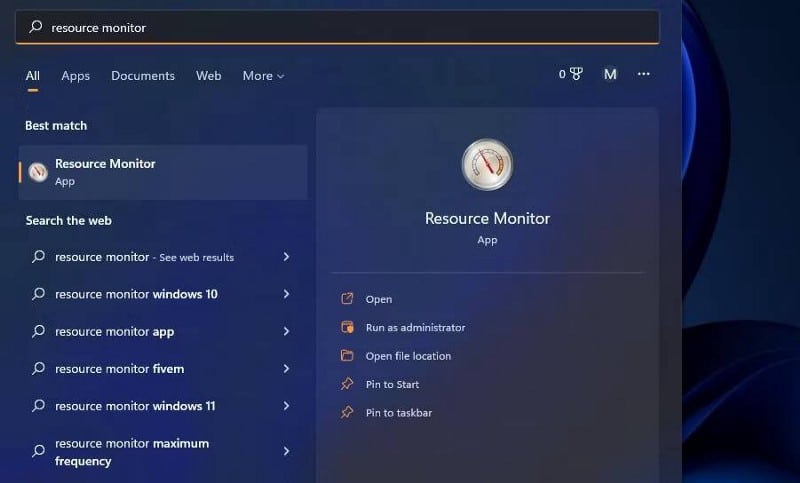Click the Resource Monitor title in preview pane
Image resolution: width=800 pixels, height=483 pixels.
pyautogui.click(x=487, y=218)
